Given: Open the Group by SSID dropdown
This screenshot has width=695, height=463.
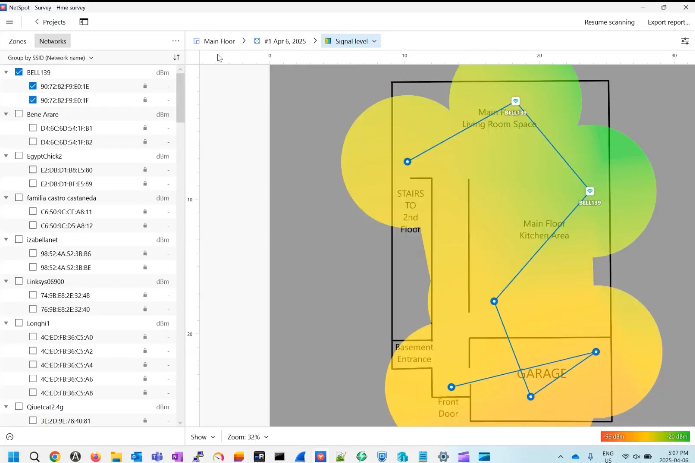Looking at the screenshot, I should (x=50, y=58).
